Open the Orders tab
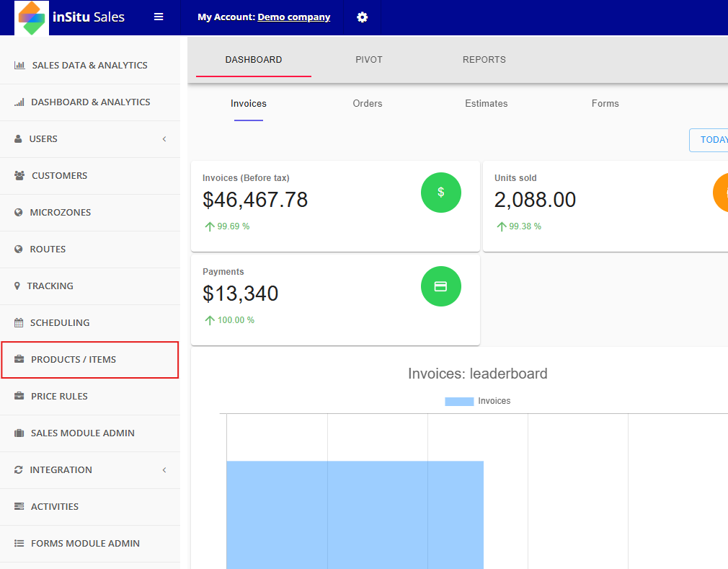The image size is (728, 569). pos(368,103)
